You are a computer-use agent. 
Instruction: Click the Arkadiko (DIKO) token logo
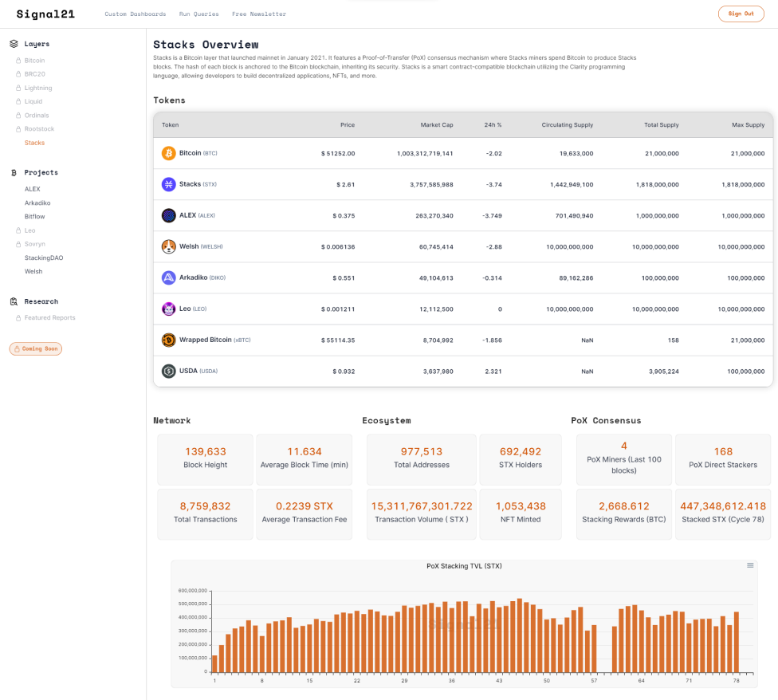[x=168, y=277]
